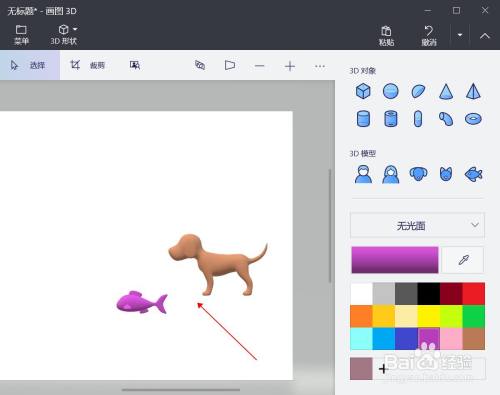This screenshot has height=395, width=500.
Task: Open the three-dots more options menu
Action: [320, 66]
